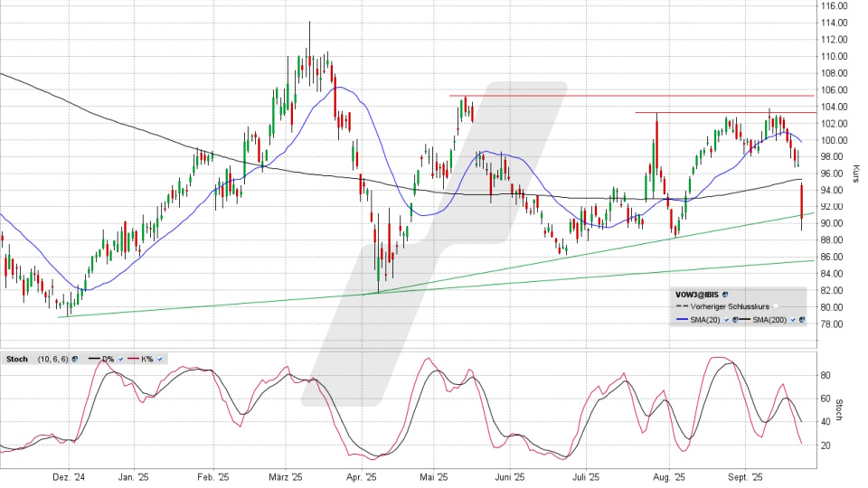The image size is (868, 488).
Task: Toggle the K% line checkbox
Action: tap(160, 359)
